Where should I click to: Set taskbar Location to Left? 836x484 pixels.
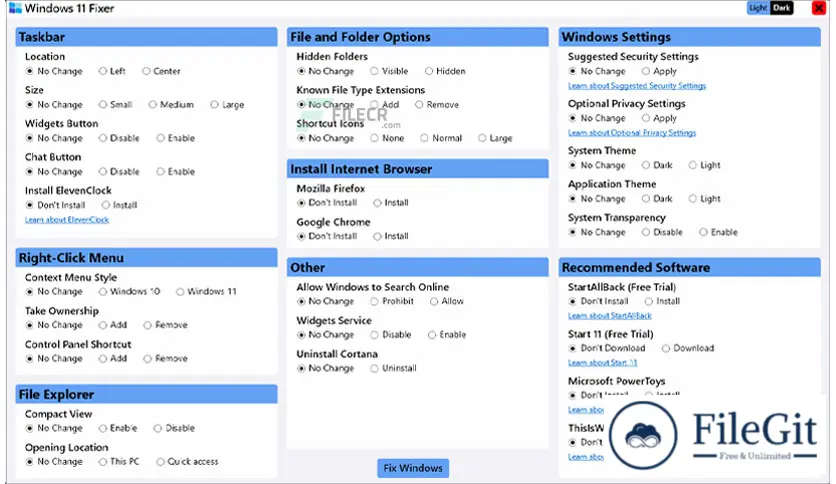coord(112,71)
